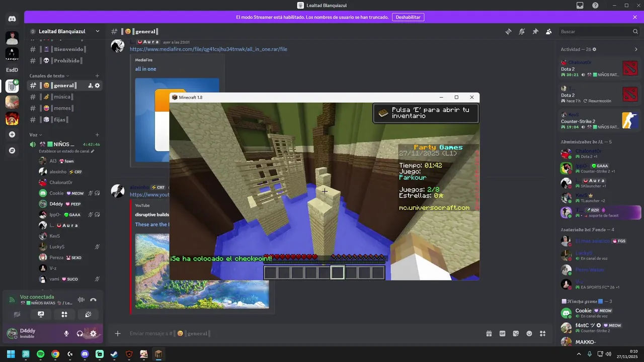Image resolution: width=644 pixels, height=362 pixels.
Task: Click the 'Voz conectada' status text
Action: (x=37, y=297)
